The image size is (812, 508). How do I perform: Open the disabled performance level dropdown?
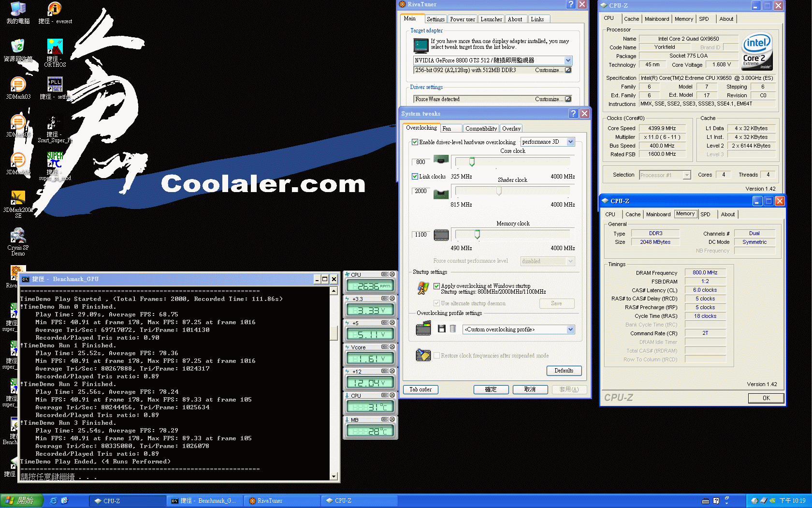[570, 261]
